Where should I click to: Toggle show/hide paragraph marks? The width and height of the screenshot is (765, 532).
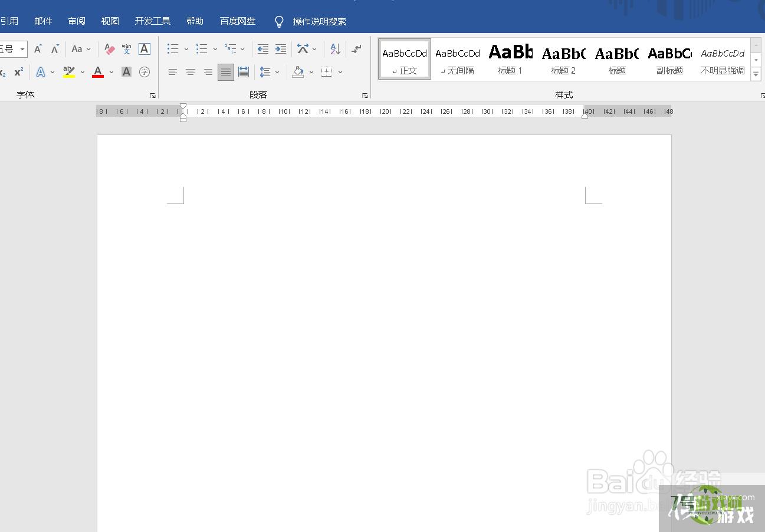(356, 49)
